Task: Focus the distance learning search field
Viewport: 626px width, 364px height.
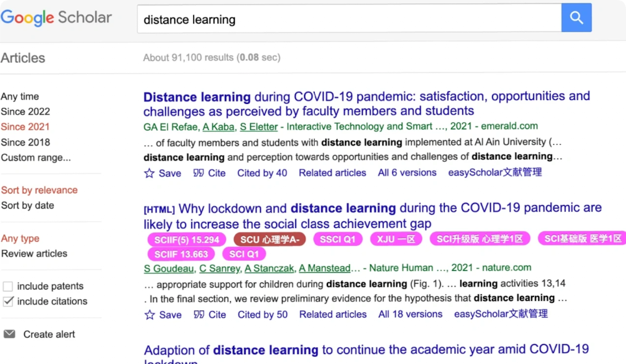Action: 349,19
